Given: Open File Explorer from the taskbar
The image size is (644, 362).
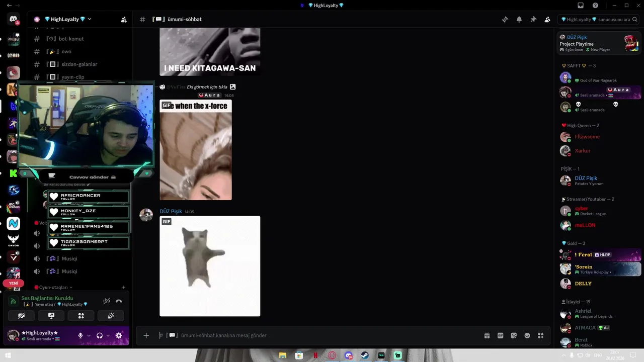Looking at the screenshot, I should coord(283,355).
